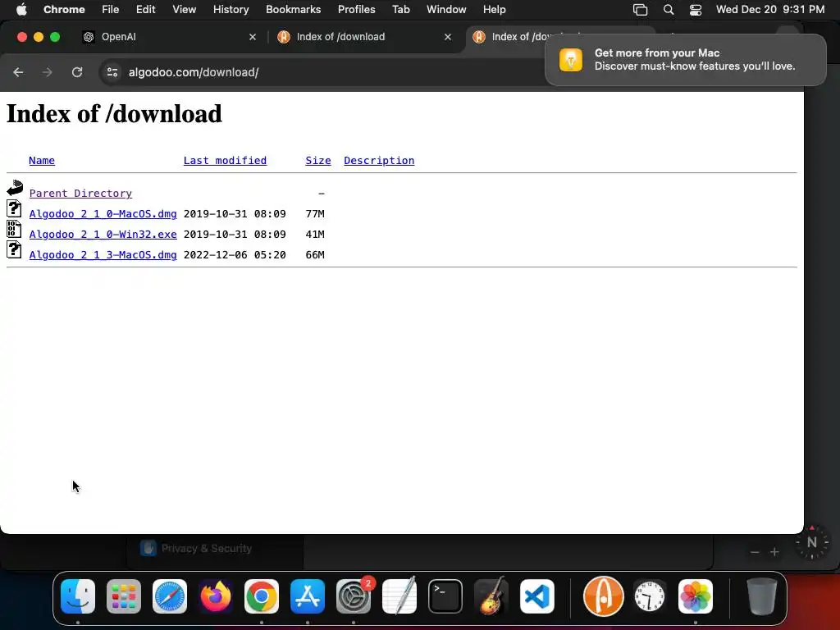This screenshot has height=630, width=840.
Task: Open Finder from the dock
Action: click(78, 596)
